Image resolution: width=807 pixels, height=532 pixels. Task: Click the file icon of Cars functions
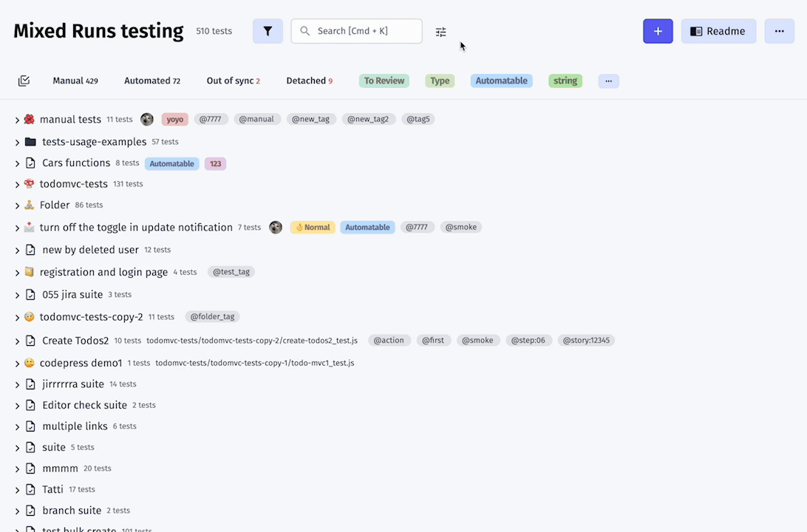[30, 163]
